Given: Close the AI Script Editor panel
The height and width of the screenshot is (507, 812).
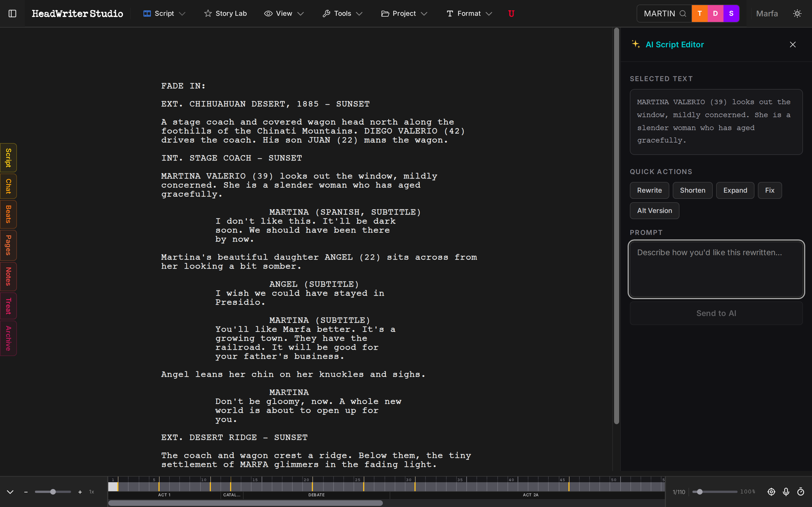Looking at the screenshot, I should [x=792, y=44].
